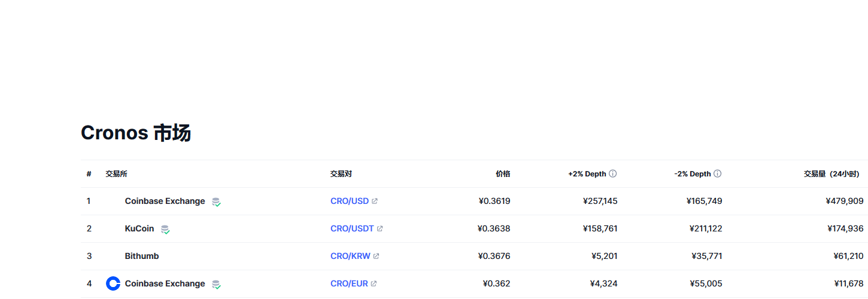Click external link icon next to CRO/EUR

pyautogui.click(x=374, y=283)
